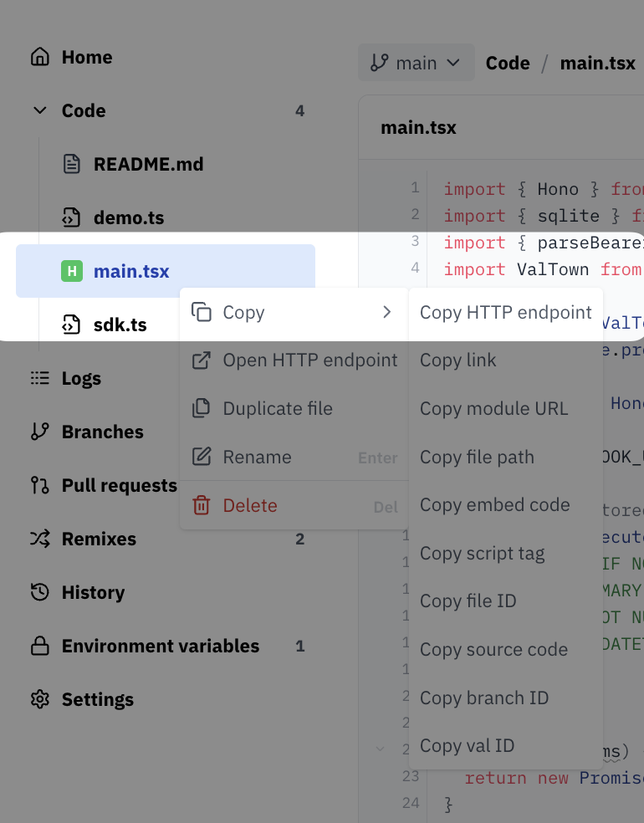Click the Settings gear icon
This screenshot has height=823, width=644.
pyautogui.click(x=39, y=699)
